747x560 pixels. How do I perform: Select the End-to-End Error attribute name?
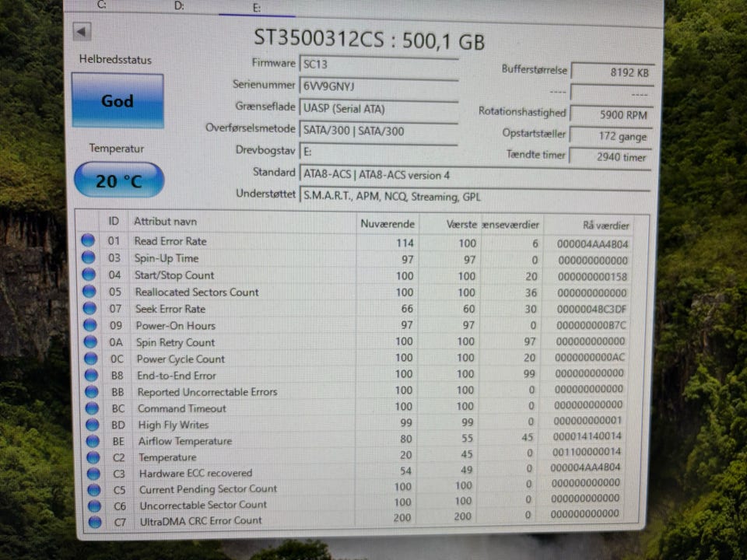177,376
